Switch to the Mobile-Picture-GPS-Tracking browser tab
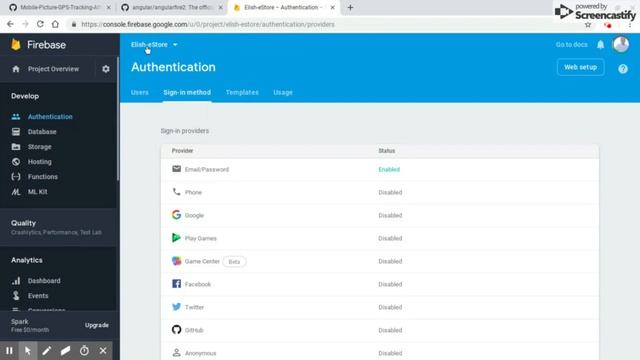This screenshot has height=360, width=640. [60, 7]
